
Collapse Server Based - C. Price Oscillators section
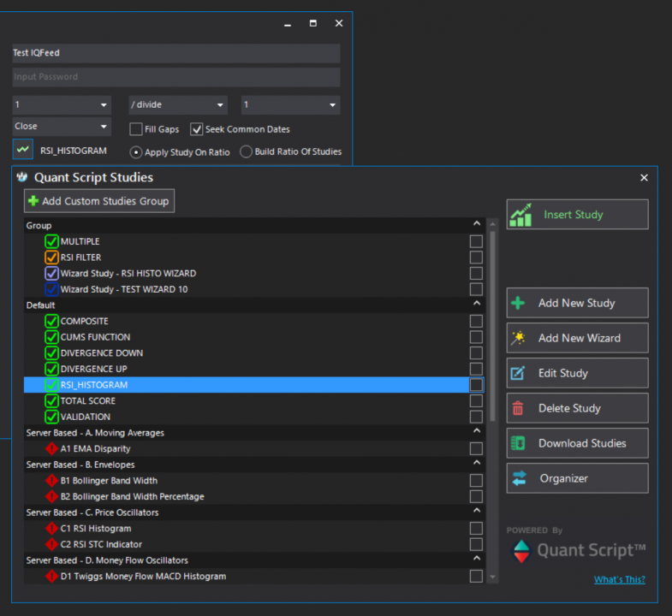(477, 511)
